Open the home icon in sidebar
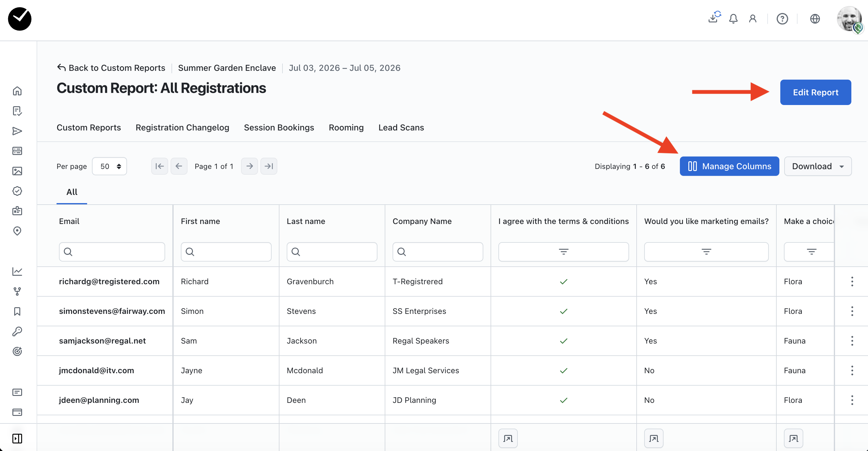 click(17, 91)
